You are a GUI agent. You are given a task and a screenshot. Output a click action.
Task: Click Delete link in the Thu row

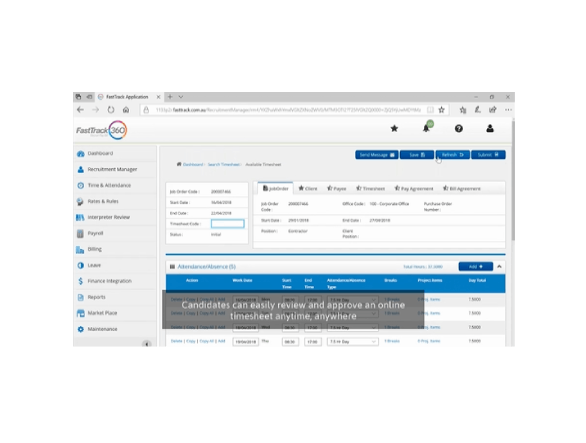tap(176, 341)
